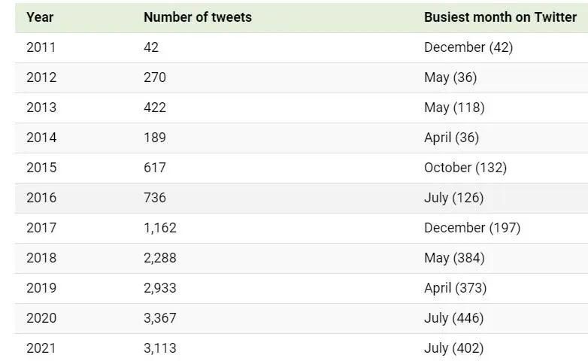Select the 1,162 tweet count

coord(159,228)
